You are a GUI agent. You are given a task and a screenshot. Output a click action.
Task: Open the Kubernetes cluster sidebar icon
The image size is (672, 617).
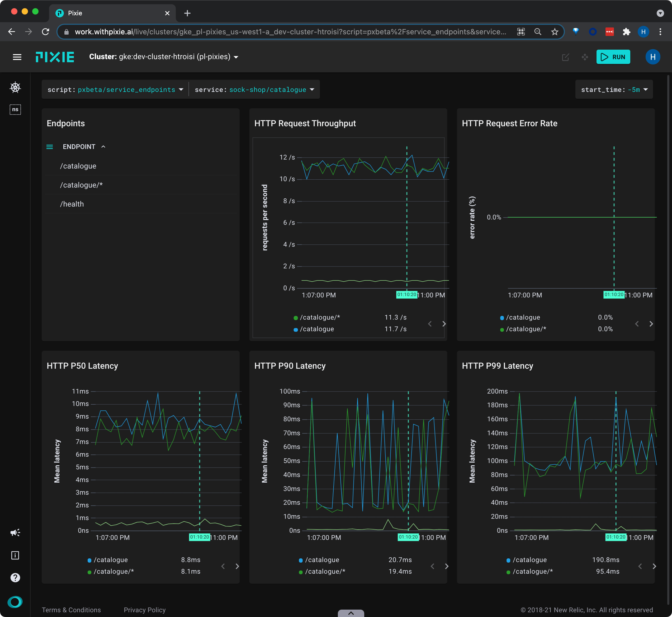click(x=15, y=87)
